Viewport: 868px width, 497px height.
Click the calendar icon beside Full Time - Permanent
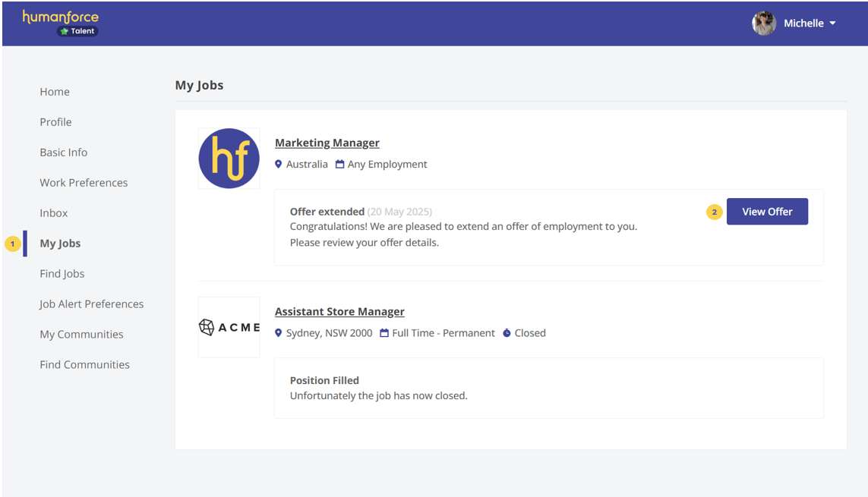384,333
